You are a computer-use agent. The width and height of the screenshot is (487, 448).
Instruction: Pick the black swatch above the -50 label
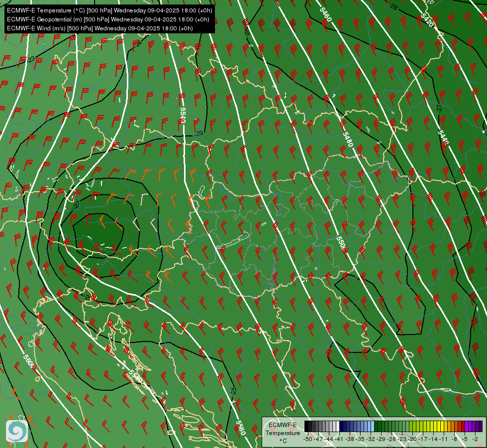click(306, 426)
